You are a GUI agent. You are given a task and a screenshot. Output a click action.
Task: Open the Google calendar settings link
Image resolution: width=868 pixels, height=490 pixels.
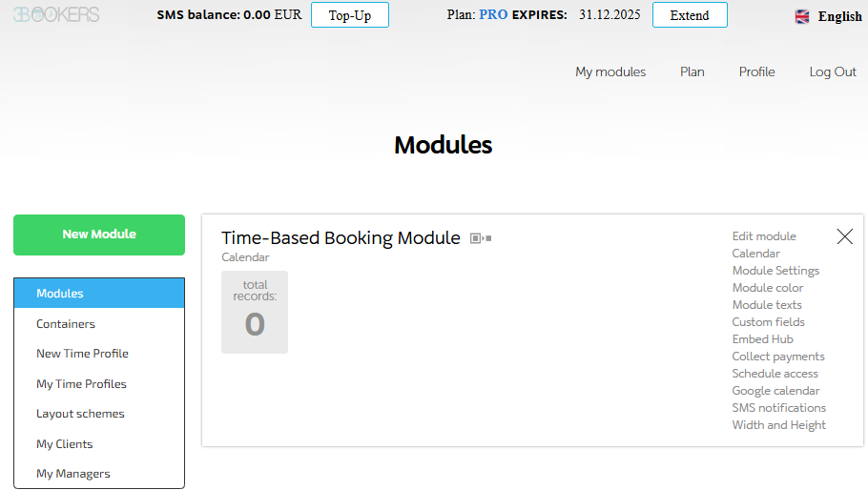click(775, 391)
